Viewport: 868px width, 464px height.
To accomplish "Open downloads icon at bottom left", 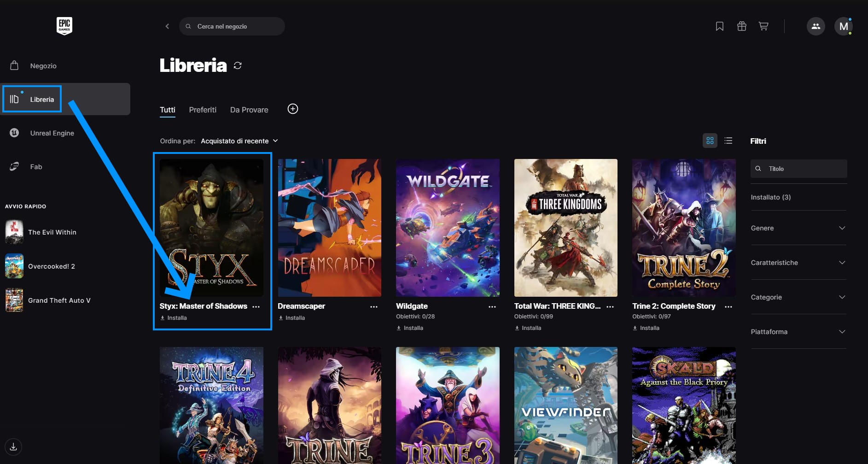I will pos(13,446).
